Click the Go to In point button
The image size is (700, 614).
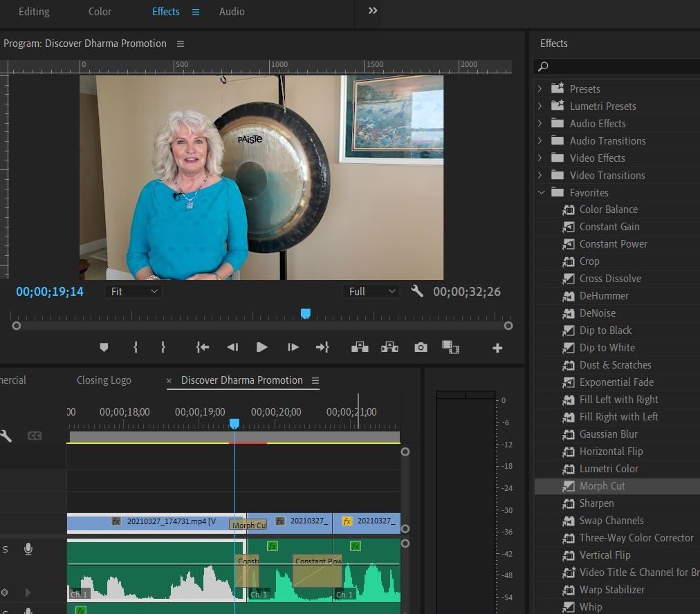point(202,347)
